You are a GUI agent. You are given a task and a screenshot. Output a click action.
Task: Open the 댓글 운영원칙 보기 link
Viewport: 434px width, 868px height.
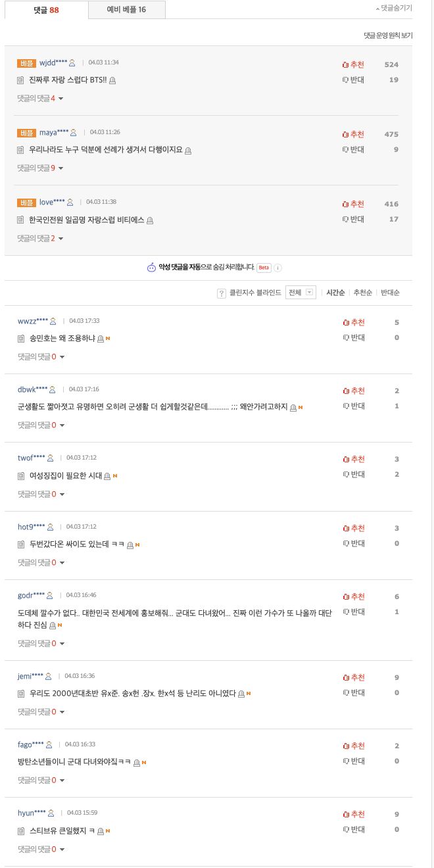click(388, 36)
